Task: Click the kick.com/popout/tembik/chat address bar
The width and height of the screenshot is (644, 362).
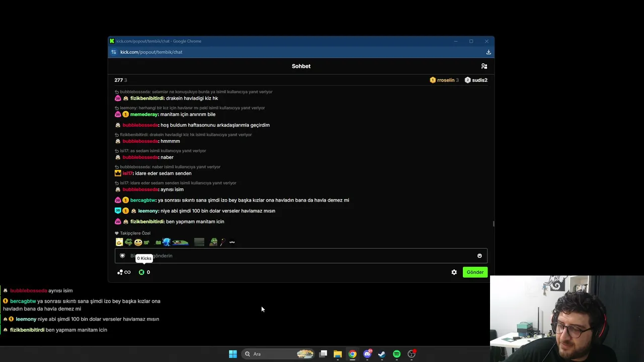Action: (151, 52)
